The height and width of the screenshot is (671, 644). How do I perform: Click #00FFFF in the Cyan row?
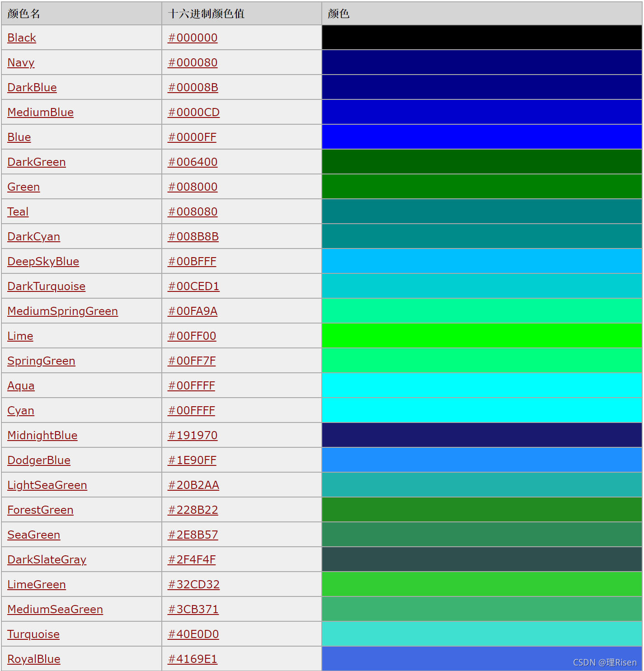point(192,411)
